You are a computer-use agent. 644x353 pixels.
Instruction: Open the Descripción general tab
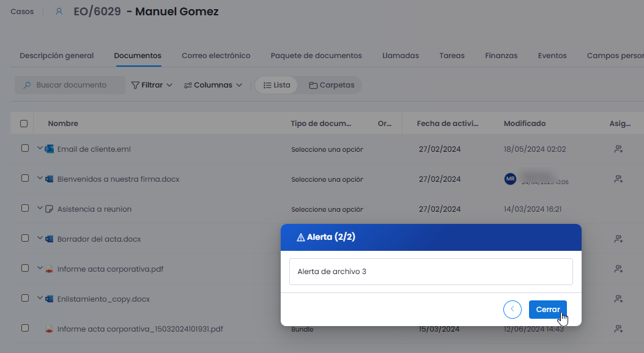[57, 56]
